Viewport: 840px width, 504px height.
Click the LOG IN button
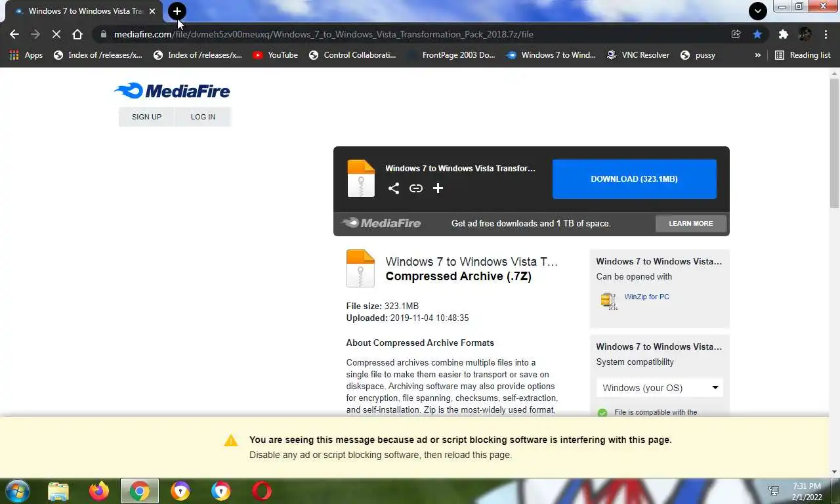(x=203, y=117)
